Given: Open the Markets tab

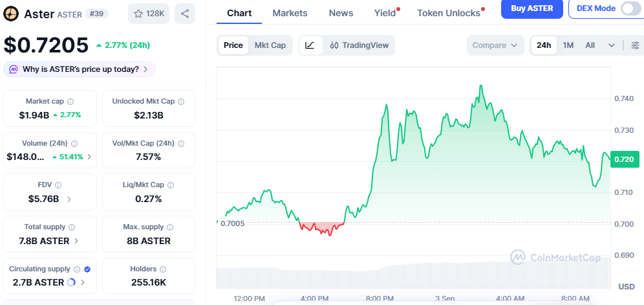Looking at the screenshot, I should pos(290,13).
